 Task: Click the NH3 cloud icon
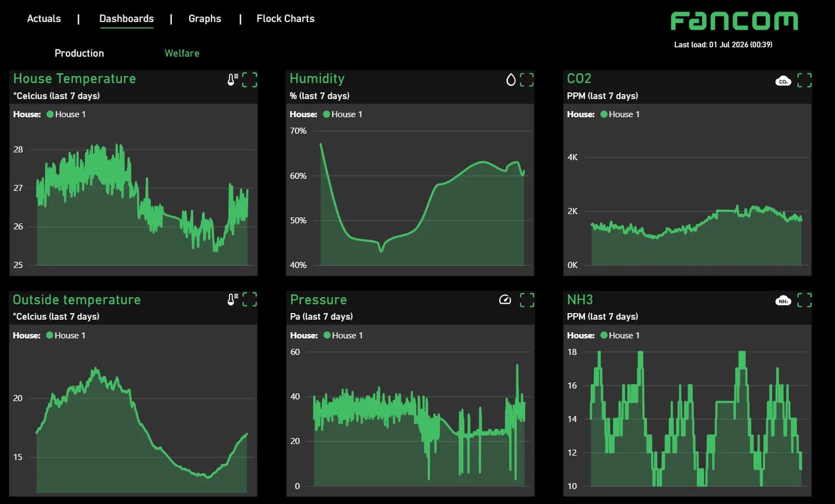click(783, 300)
